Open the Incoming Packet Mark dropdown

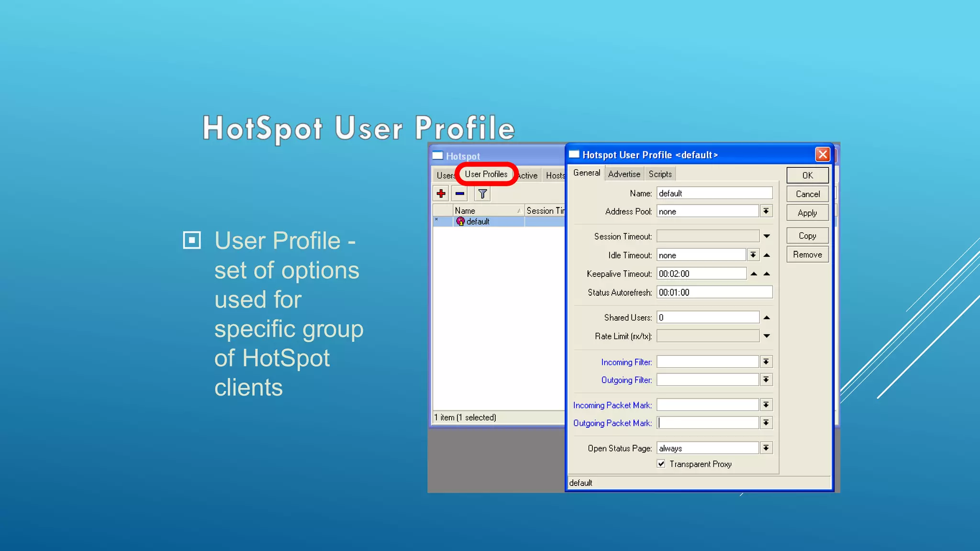(x=766, y=405)
